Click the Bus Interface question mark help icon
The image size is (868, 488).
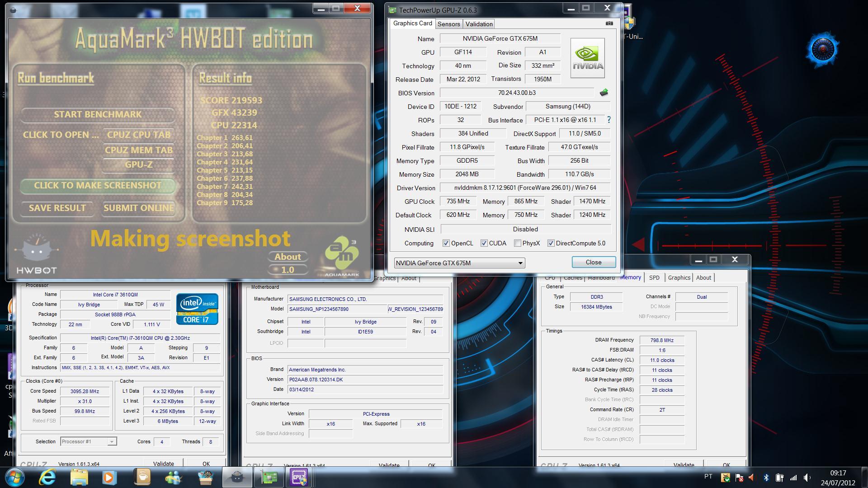point(609,120)
